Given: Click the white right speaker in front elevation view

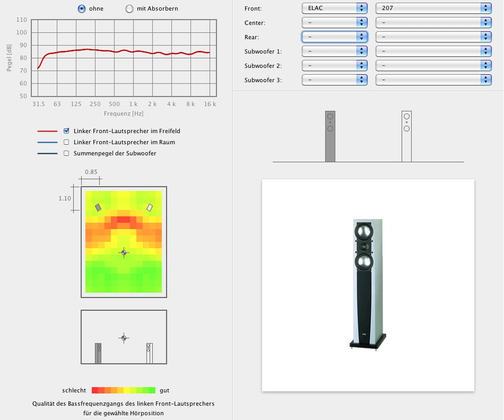Looking at the screenshot, I should (406, 136).
